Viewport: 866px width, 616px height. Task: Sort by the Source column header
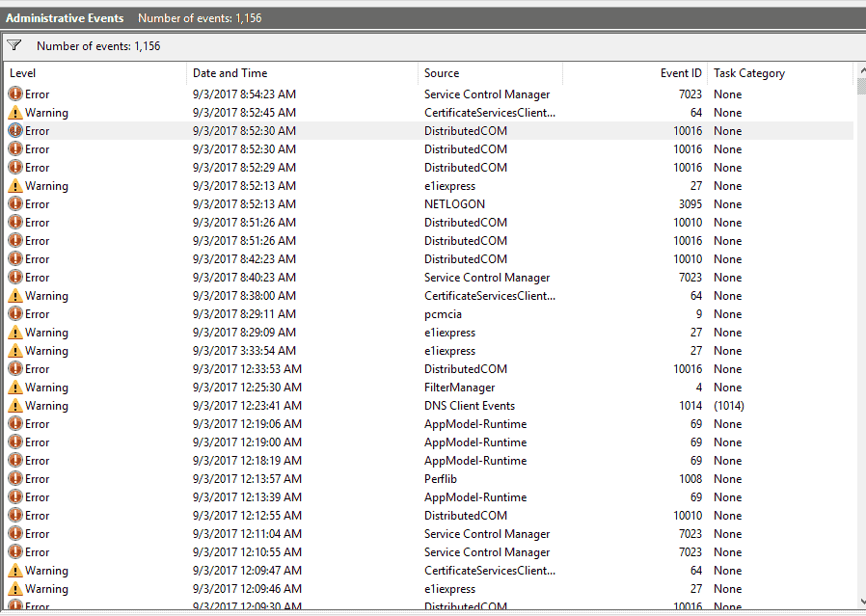(491, 73)
